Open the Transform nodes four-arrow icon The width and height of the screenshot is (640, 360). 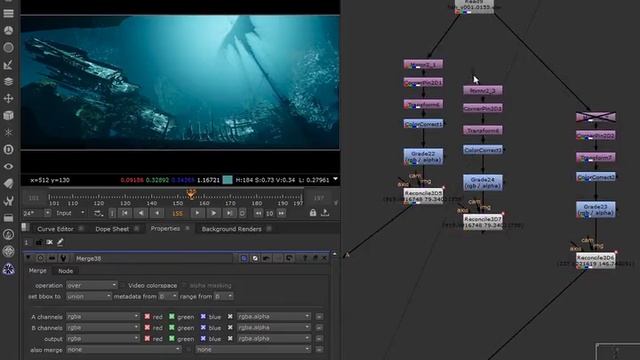click(x=8, y=98)
